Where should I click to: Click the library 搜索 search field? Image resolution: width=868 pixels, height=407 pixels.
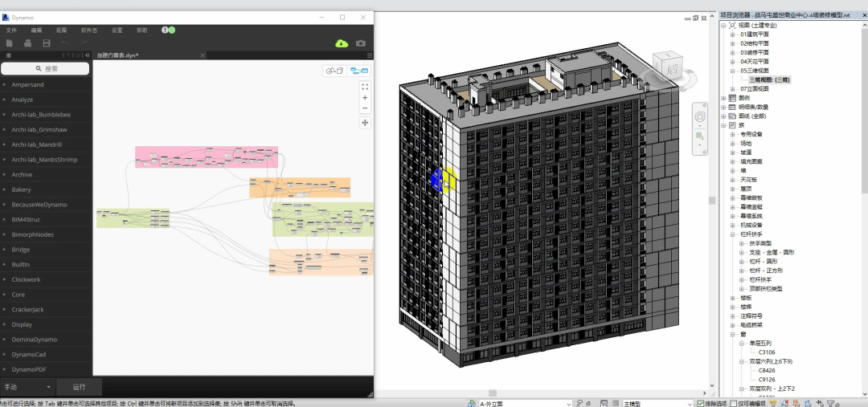click(x=46, y=69)
